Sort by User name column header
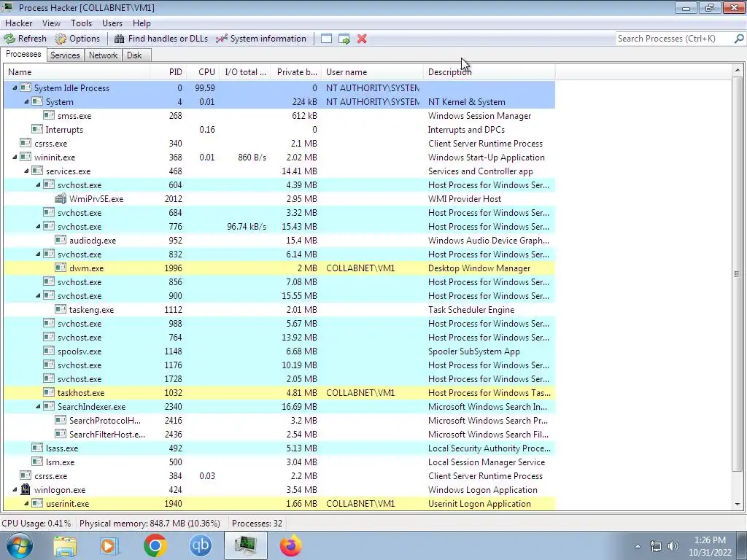This screenshot has width=747, height=560. click(372, 72)
